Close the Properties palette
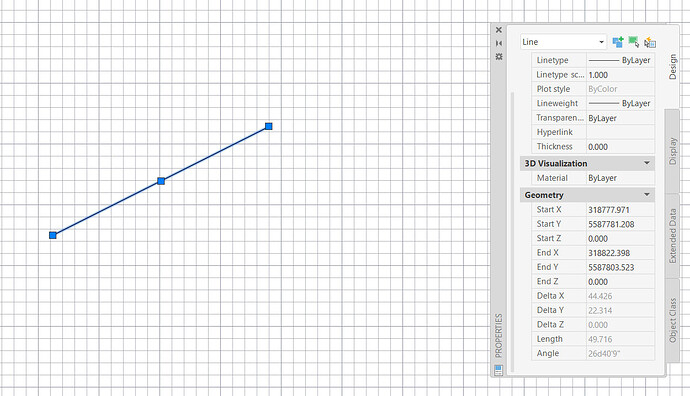 pos(499,30)
